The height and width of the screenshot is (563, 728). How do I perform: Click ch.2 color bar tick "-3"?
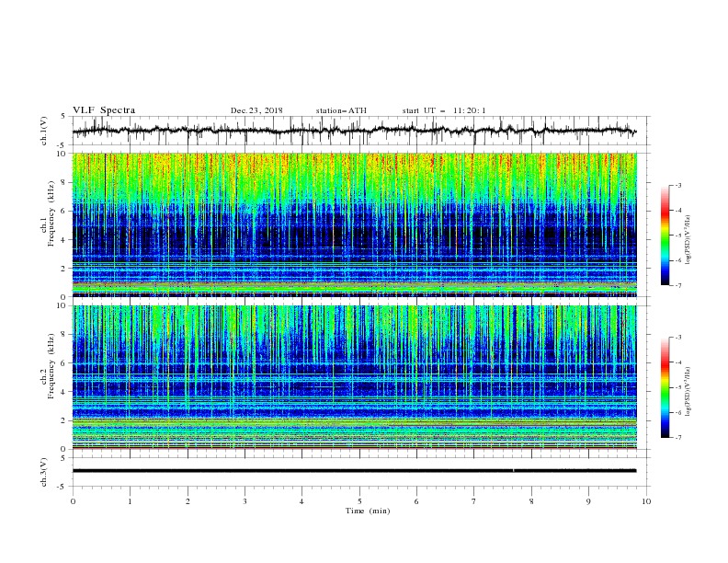678,338
